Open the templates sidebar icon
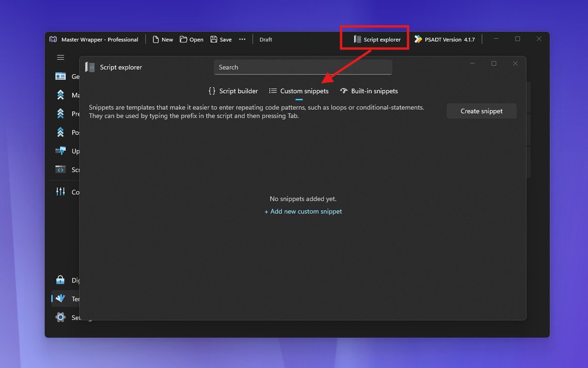The image size is (588, 368). coord(60,298)
